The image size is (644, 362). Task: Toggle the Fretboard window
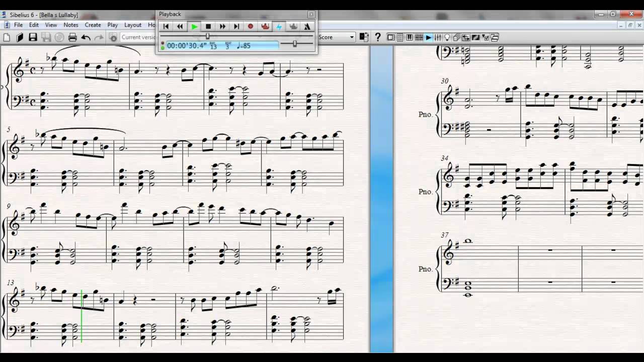(419, 37)
